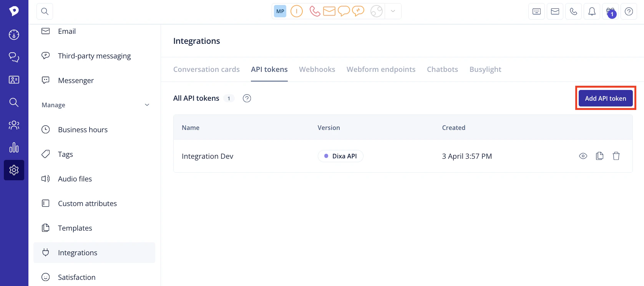This screenshot has height=286, width=644.
Task: Click the orange presence status circle icon
Action: [x=297, y=11]
